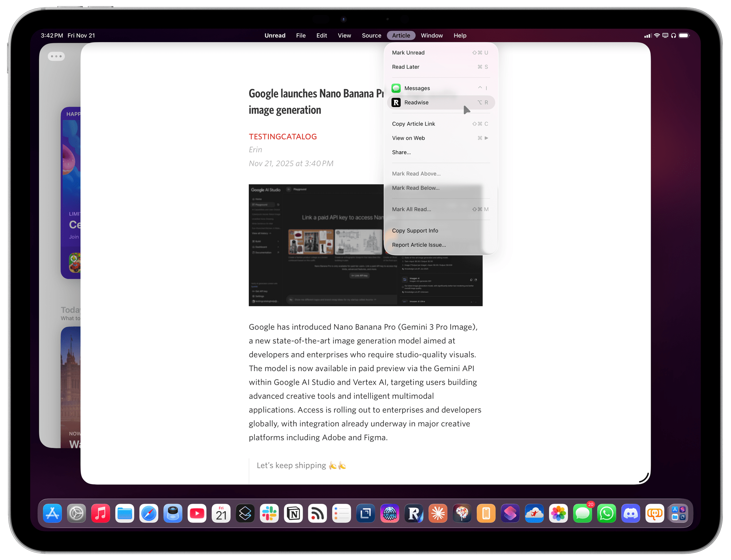
Task: Choose View on Web menu item
Action: (409, 138)
